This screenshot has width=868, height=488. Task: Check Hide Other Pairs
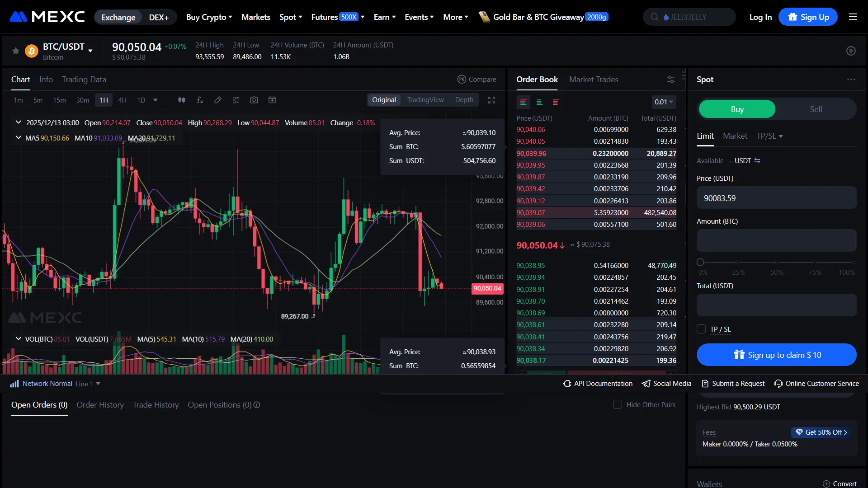(617, 404)
